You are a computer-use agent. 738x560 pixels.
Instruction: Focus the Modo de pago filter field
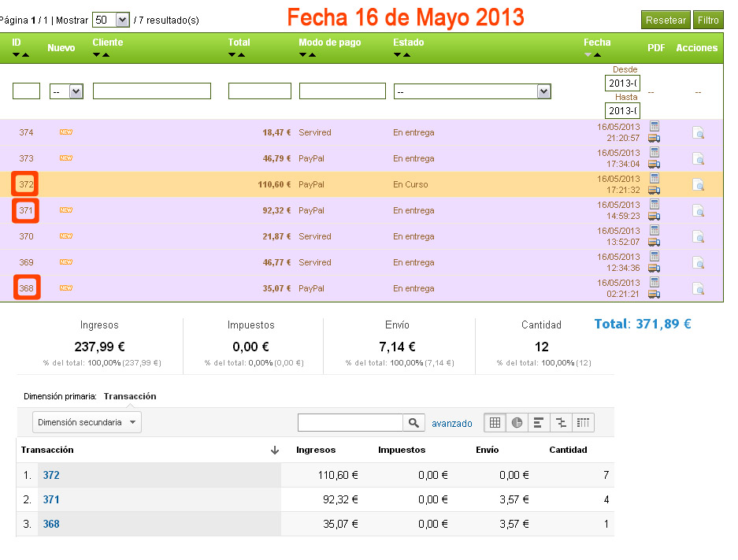[343, 91]
